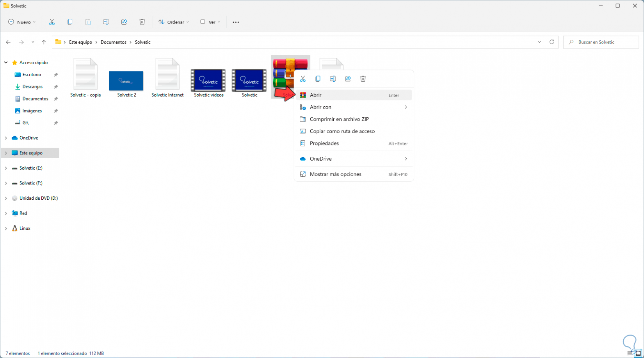Select Linux in the navigation pane

(25, 228)
